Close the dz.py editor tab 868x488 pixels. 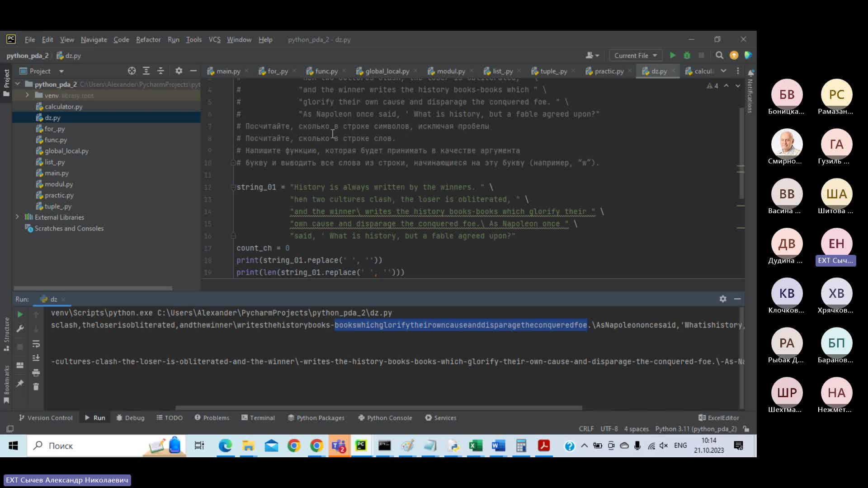click(x=673, y=71)
